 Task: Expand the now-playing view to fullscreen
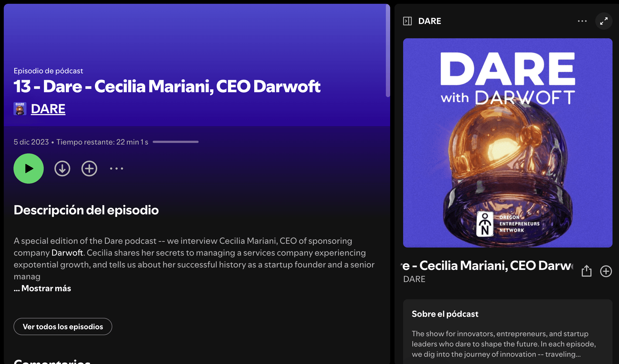coord(604,21)
